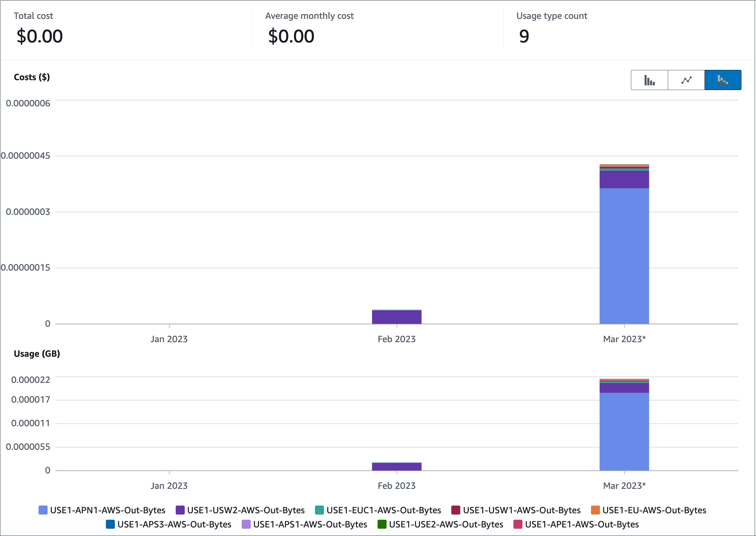This screenshot has width=756, height=536.
Task: Switch to the line chart view
Action: [686, 80]
